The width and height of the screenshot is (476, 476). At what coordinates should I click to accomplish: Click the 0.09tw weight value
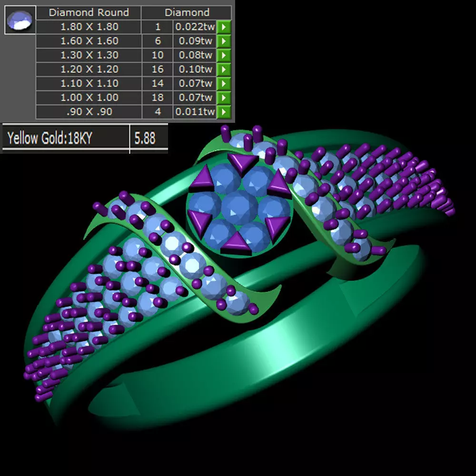coord(195,41)
